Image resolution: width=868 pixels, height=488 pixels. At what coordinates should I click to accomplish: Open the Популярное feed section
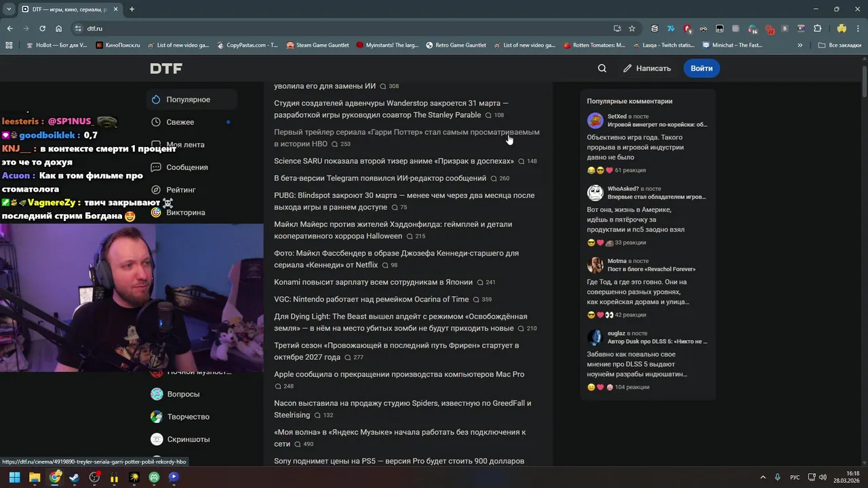pyautogui.click(x=191, y=100)
